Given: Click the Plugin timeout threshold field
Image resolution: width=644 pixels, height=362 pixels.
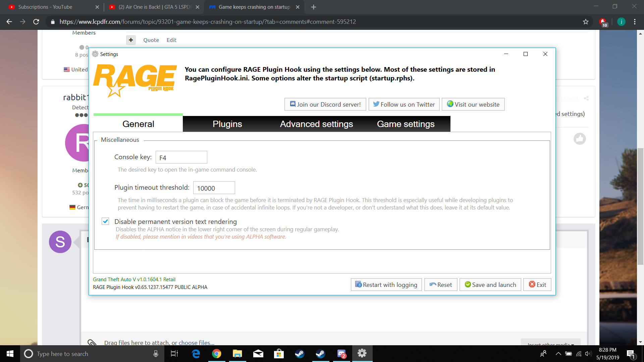Looking at the screenshot, I should pyautogui.click(x=214, y=188).
